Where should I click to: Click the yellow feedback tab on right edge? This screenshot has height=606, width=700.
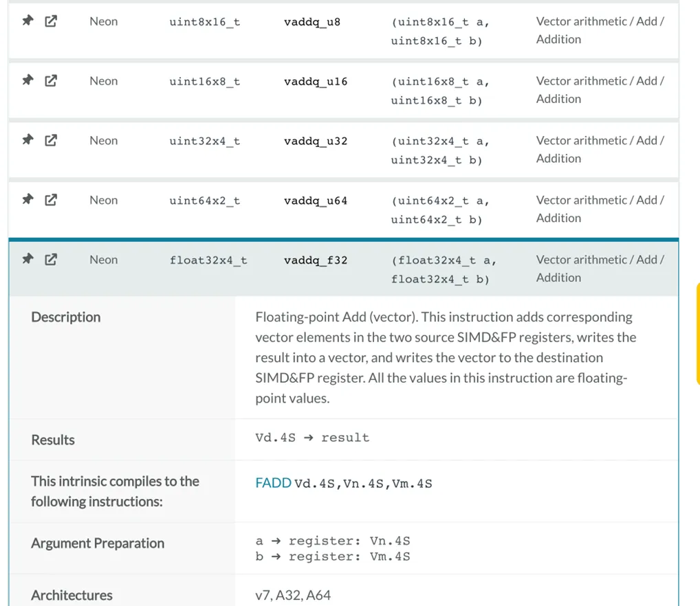(x=697, y=333)
